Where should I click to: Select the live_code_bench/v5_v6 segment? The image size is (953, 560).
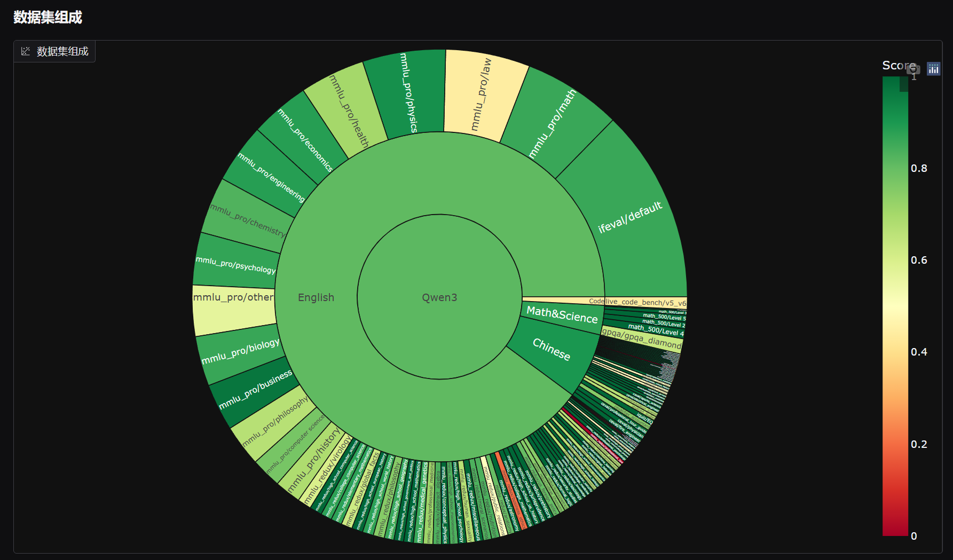click(645, 302)
